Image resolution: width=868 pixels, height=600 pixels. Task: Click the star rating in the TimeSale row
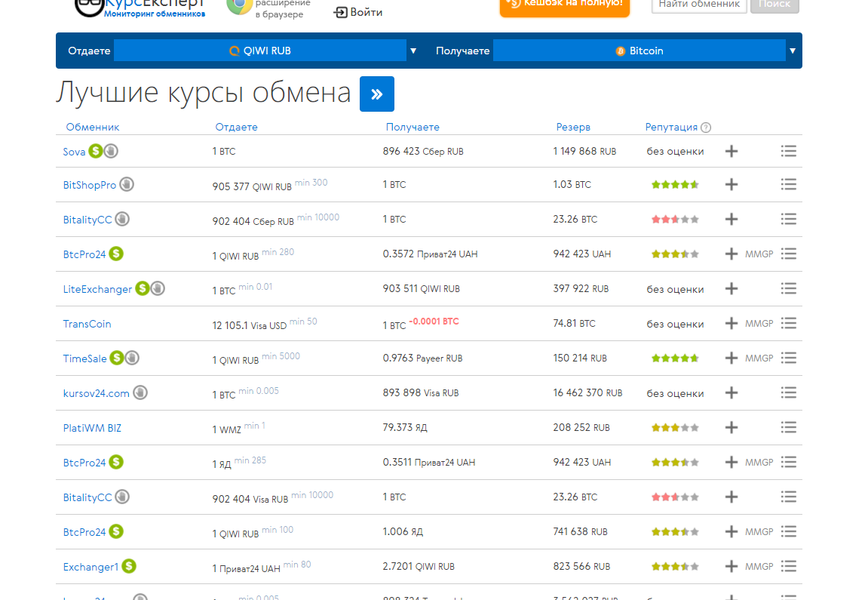(676, 358)
